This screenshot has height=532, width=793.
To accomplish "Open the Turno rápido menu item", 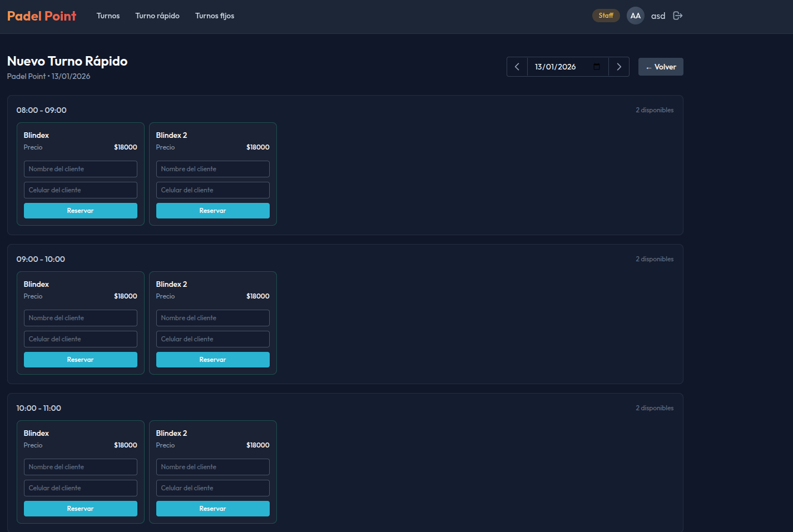I will [x=157, y=16].
